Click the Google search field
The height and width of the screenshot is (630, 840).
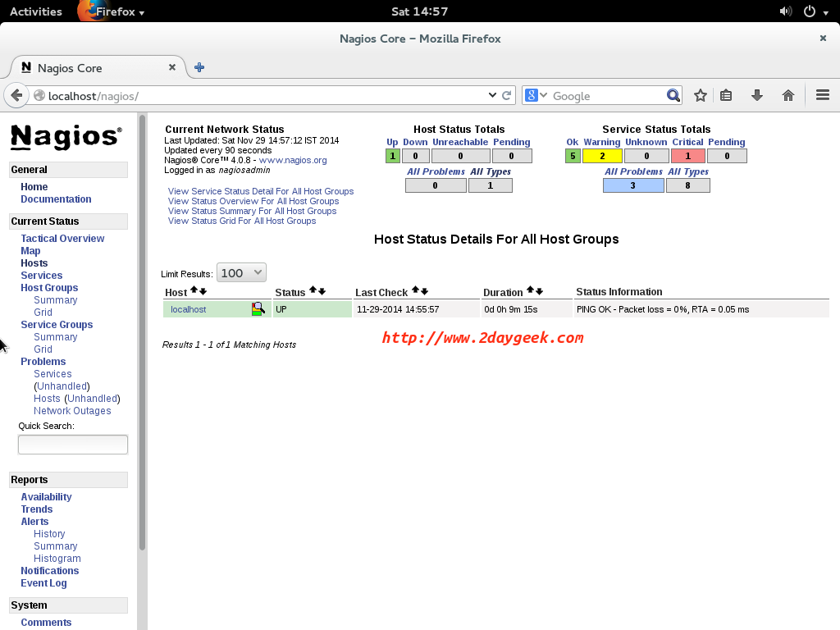(608, 96)
